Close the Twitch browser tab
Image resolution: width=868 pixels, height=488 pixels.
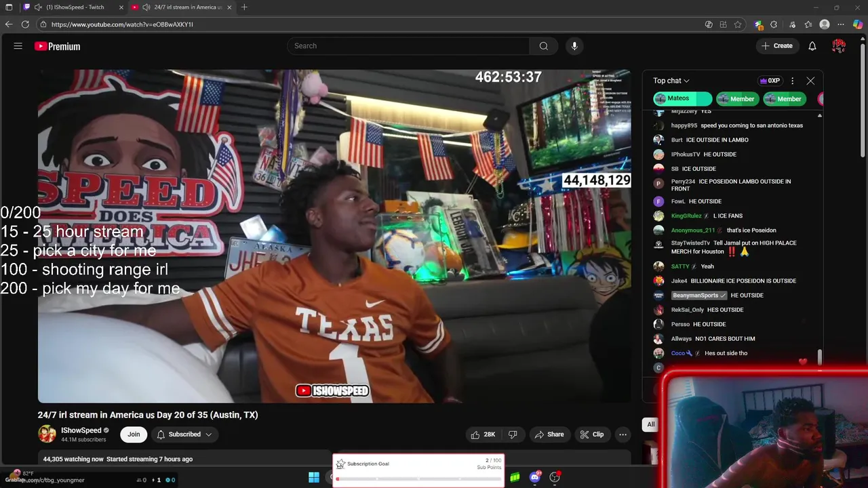pos(121,7)
